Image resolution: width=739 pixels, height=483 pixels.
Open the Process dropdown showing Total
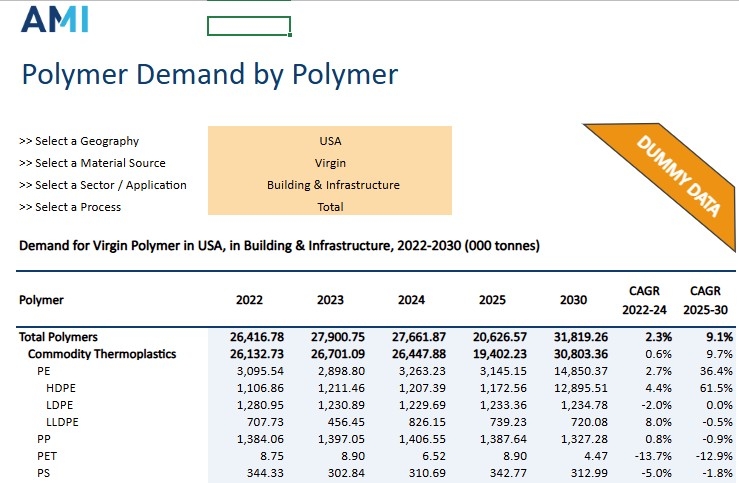(330, 207)
